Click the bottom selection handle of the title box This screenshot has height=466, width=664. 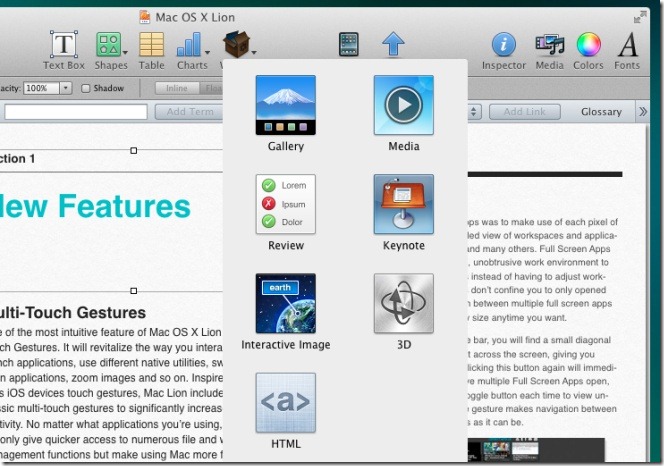(x=134, y=291)
